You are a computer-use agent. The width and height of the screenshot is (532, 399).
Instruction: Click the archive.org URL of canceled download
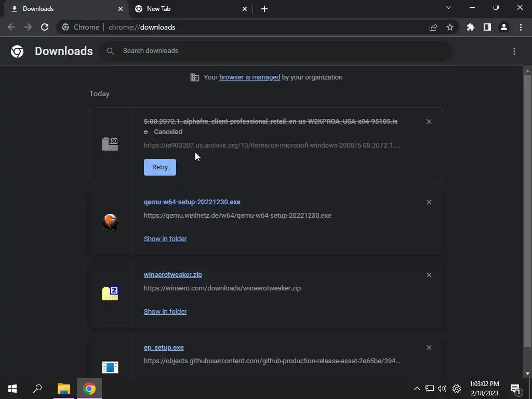pyautogui.click(x=272, y=145)
